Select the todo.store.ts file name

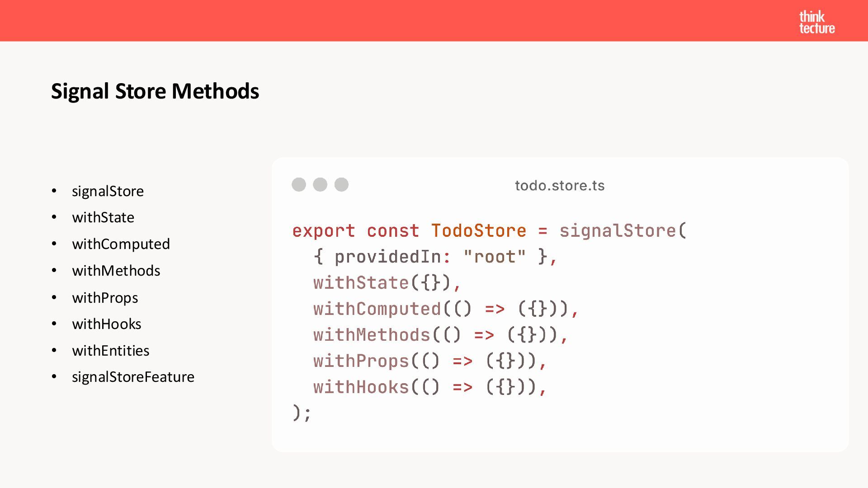[560, 186]
